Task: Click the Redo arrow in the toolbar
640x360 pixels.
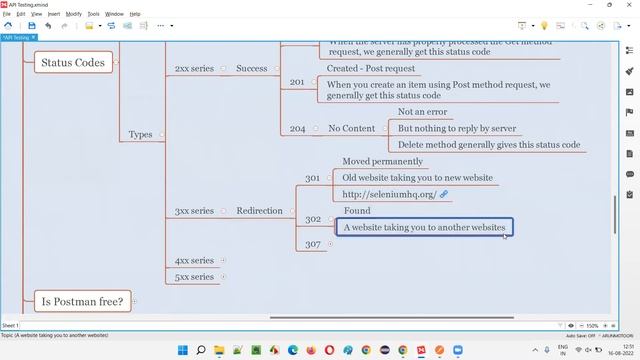Action: (x=64, y=26)
